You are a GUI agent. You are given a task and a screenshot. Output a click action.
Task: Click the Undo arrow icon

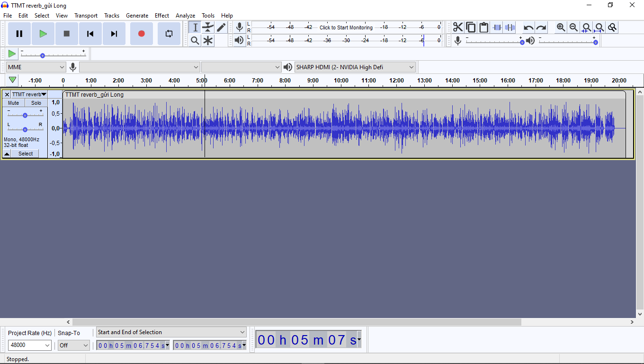pos(528,27)
